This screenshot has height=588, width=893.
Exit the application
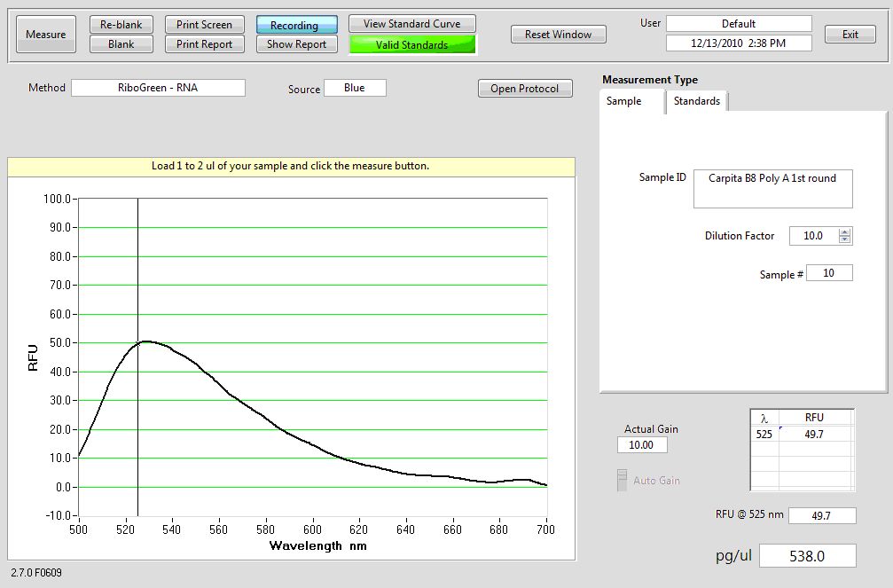click(850, 35)
